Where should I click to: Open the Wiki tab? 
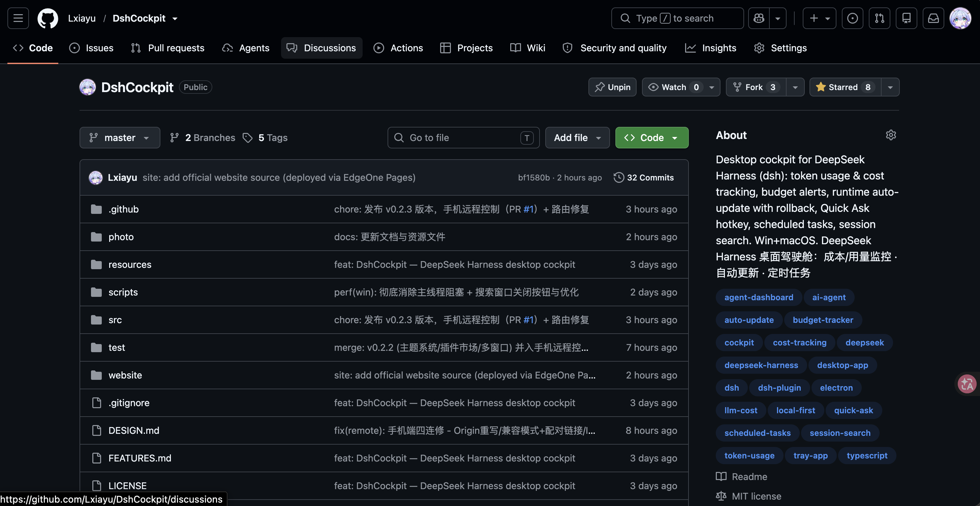click(528, 48)
